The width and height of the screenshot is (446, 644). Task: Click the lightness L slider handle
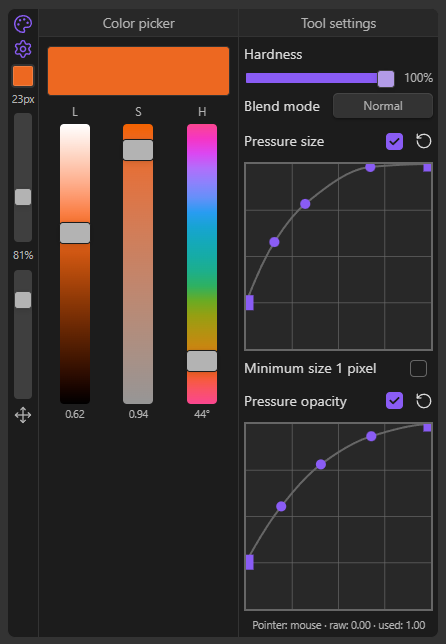tap(75, 233)
